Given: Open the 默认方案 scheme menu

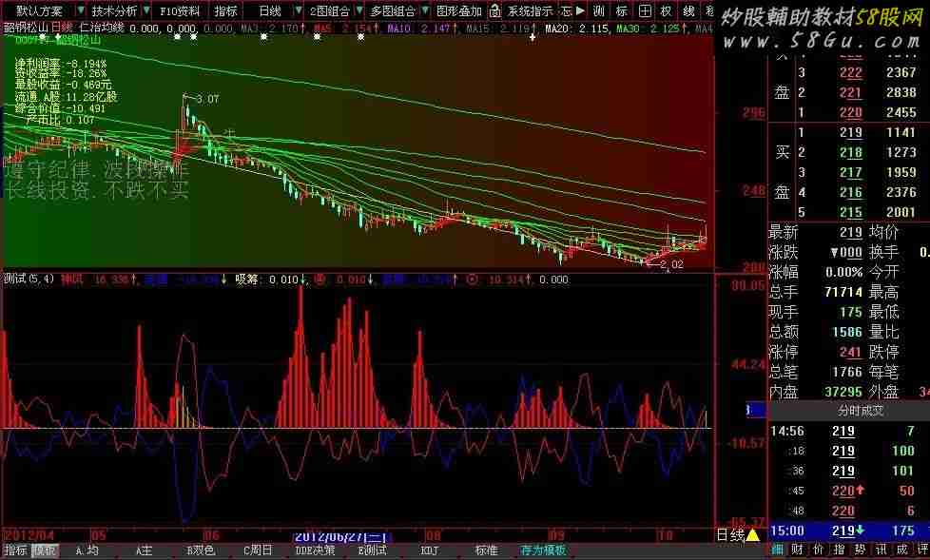Looking at the screenshot, I should [x=39, y=10].
